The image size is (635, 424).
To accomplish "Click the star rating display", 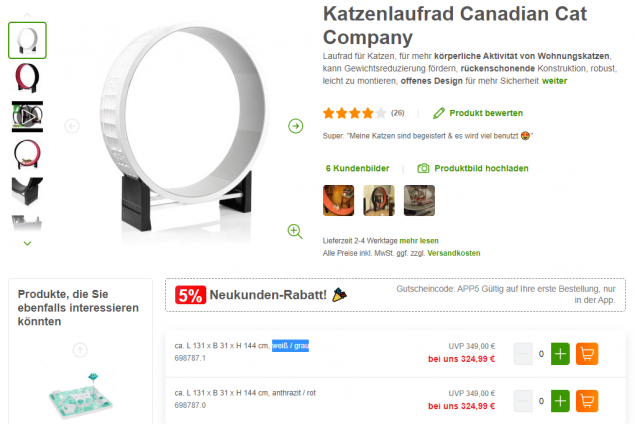I will (354, 113).
